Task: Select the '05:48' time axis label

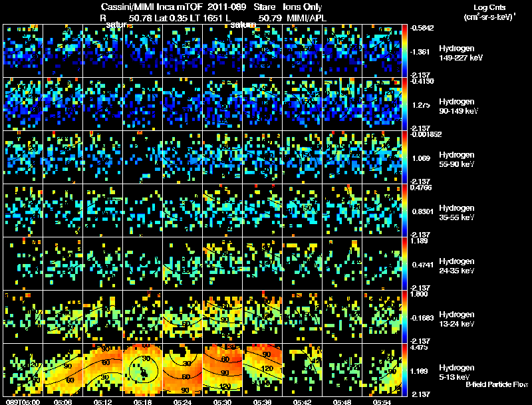Action: (342, 402)
